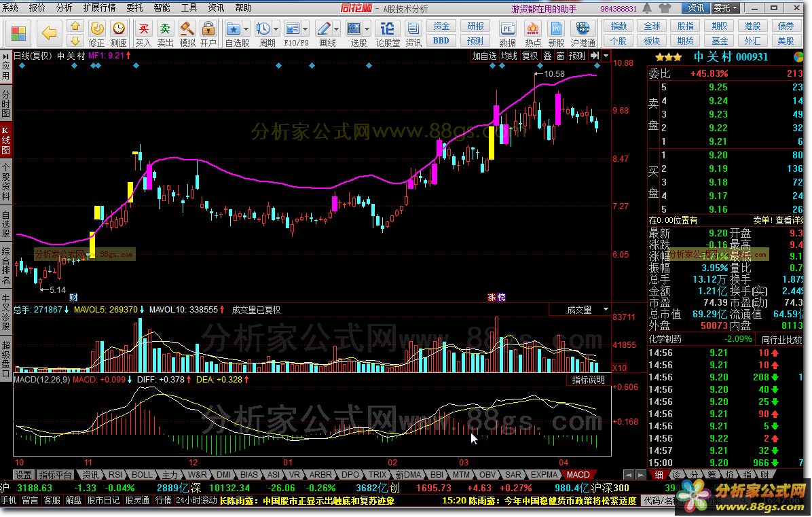Open the 设置 indicator settings button
The image size is (812, 517).
[23, 474]
